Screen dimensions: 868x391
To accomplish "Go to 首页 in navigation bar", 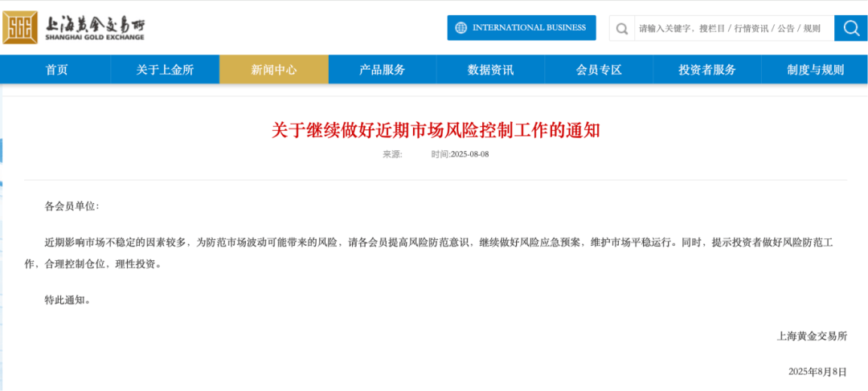I will point(56,70).
